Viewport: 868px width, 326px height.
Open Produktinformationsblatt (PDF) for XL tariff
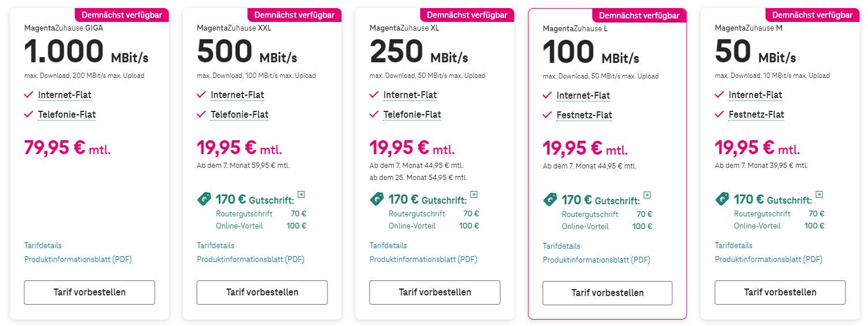(x=423, y=260)
